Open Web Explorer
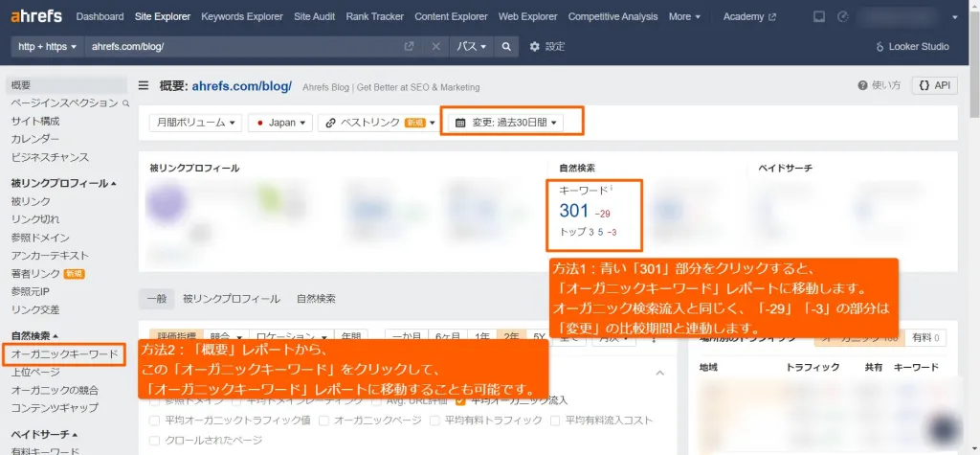This screenshot has height=455, width=980. (527, 17)
